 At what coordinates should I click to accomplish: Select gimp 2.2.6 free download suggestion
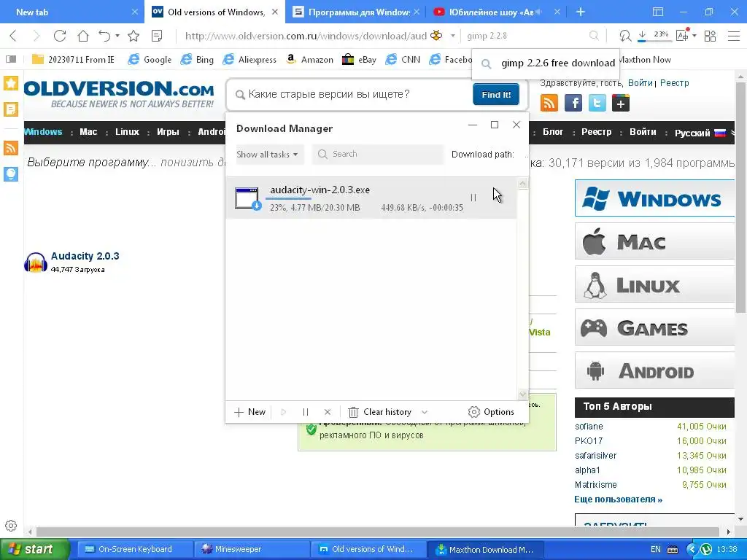[x=546, y=63]
